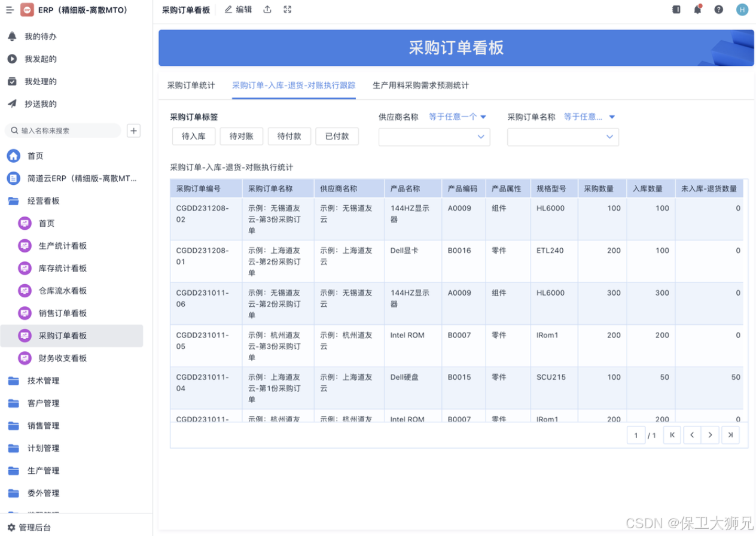The width and height of the screenshot is (756, 536).
Task: Switch to 生产用料采购需求预测统计 tab
Action: click(420, 85)
